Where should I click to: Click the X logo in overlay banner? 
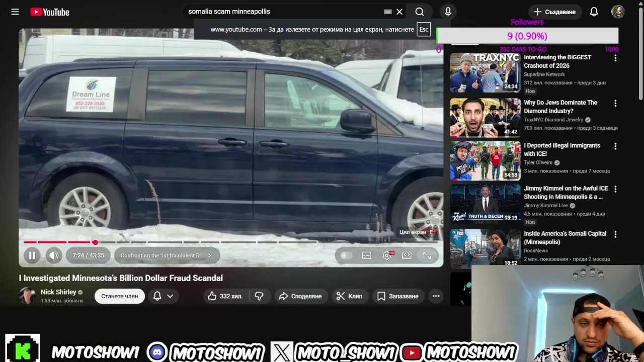click(x=281, y=352)
